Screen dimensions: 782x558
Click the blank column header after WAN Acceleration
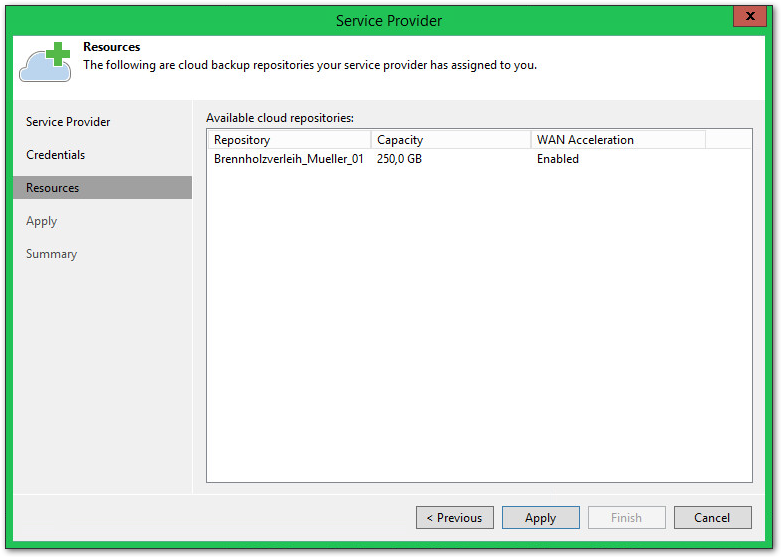(x=728, y=140)
